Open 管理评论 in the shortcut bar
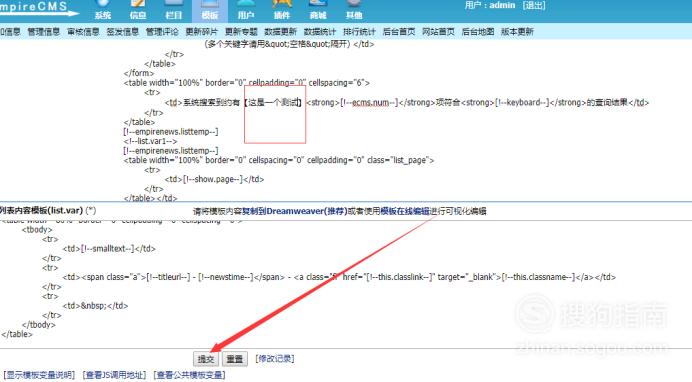This screenshot has width=692, height=382. pyautogui.click(x=162, y=32)
